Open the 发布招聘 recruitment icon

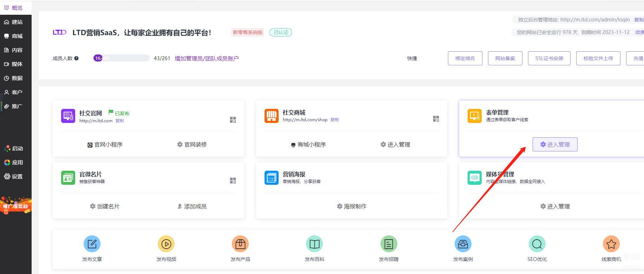coord(389,244)
